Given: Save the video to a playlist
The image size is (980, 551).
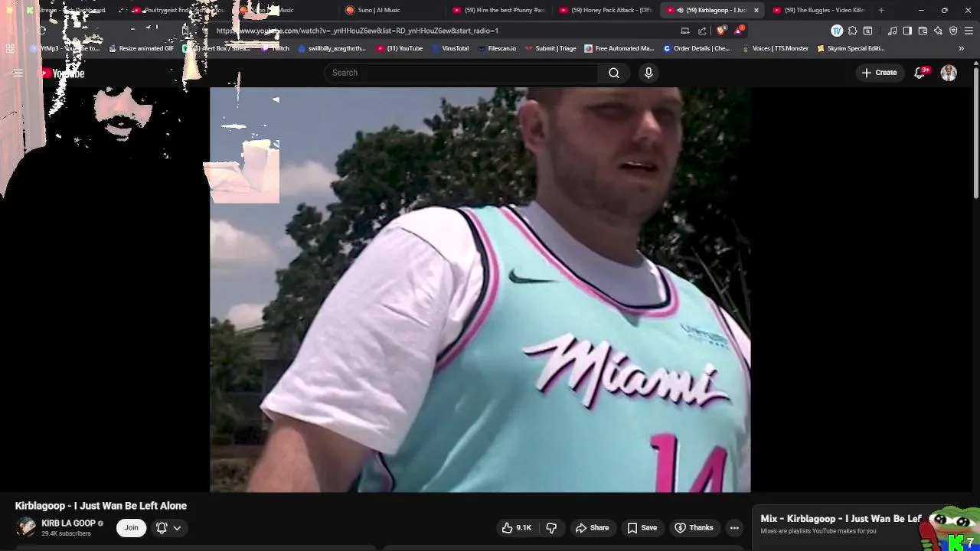Looking at the screenshot, I should (x=642, y=527).
